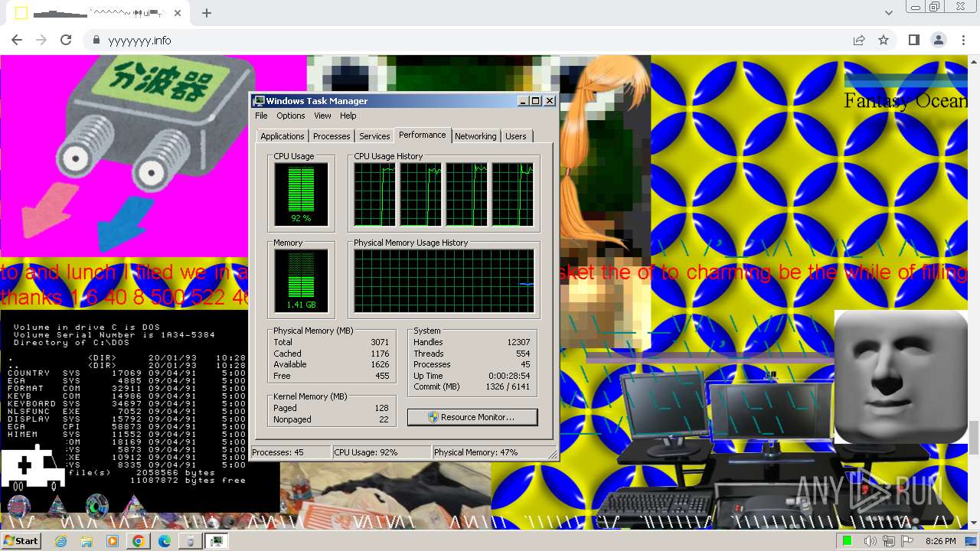The height and width of the screenshot is (551, 980).
Task: Click the Threads value 554
Action: pyautogui.click(x=523, y=354)
